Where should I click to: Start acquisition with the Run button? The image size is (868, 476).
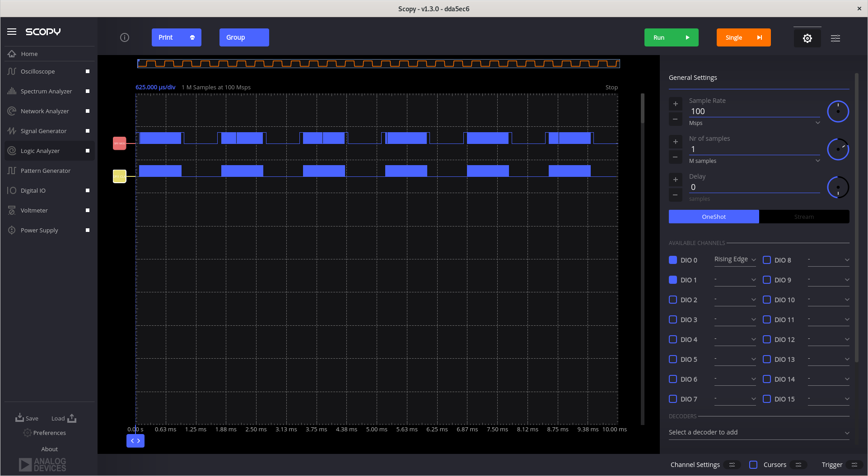[x=672, y=37]
